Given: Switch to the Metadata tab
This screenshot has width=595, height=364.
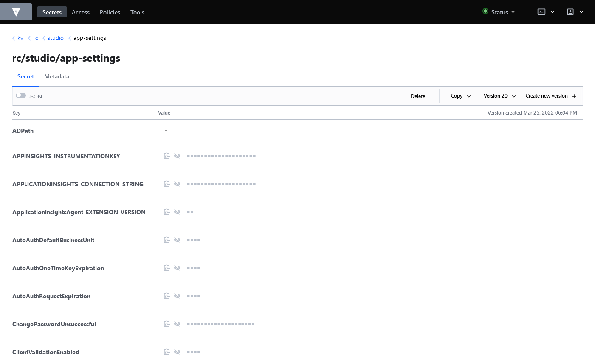Looking at the screenshot, I should pyautogui.click(x=56, y=77).
